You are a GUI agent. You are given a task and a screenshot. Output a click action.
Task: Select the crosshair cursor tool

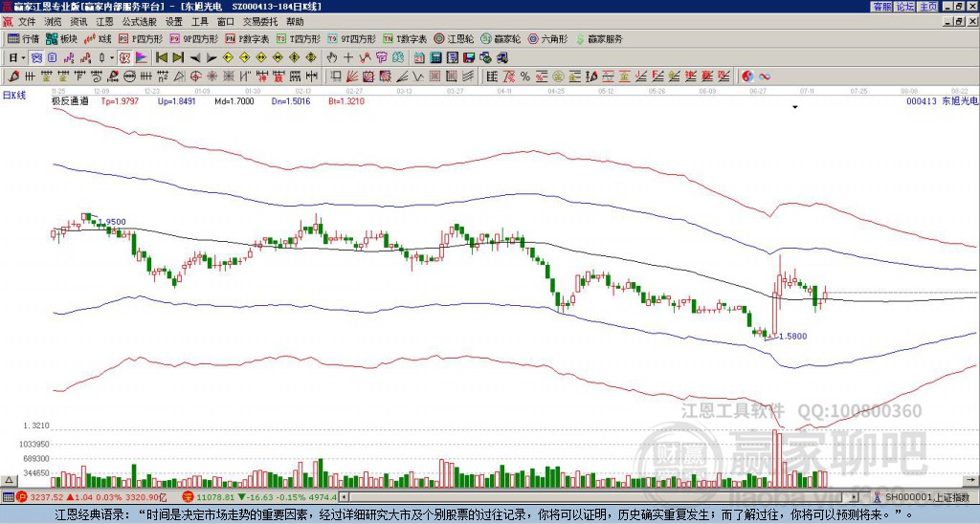click(x=348, y=58)
